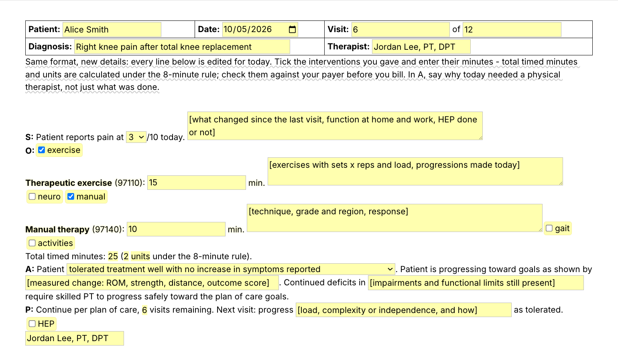The width and height of the screenshot is (618, 364).
Task: Uncheck the manual therapy checkbox
Action: 71,197
